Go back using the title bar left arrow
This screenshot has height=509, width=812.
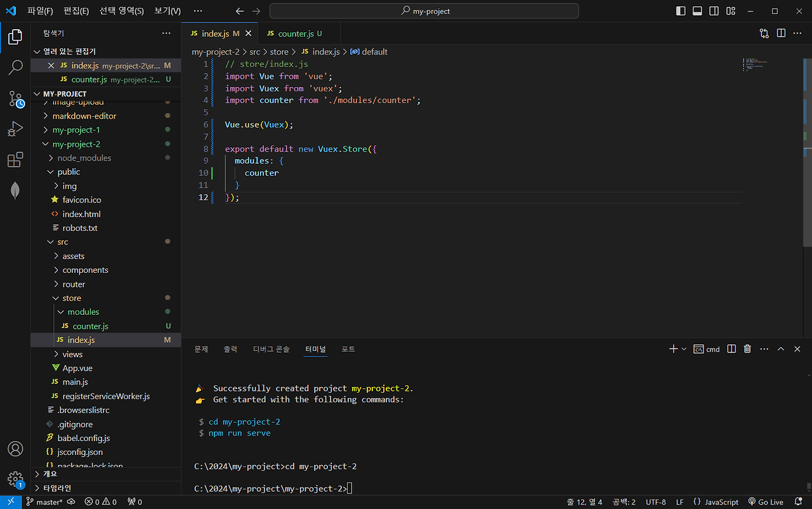239,11
